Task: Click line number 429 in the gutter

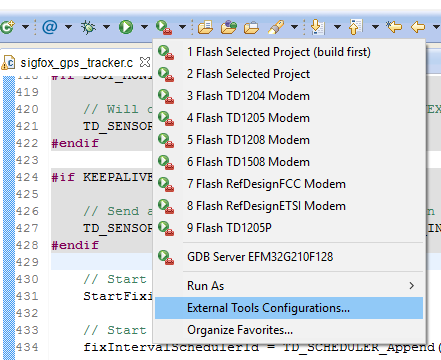Action: (x=27, y=262)
